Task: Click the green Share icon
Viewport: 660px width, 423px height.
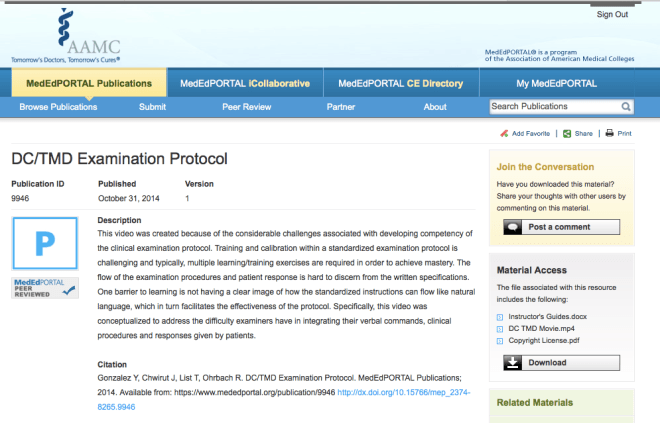Action: click(566, 133)
